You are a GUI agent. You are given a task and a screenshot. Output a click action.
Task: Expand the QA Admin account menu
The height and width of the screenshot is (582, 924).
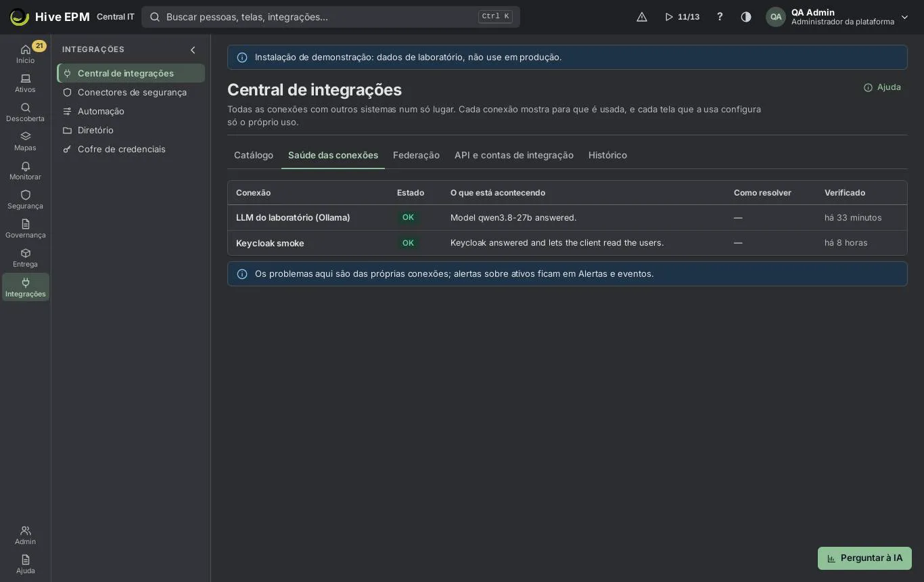(x=837, y=17)
